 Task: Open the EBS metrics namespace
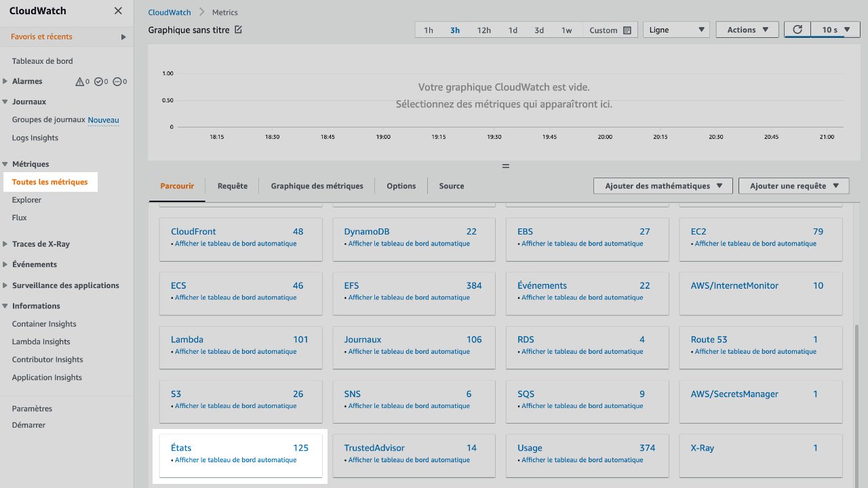pyautogui.click(x=526, y=231)
